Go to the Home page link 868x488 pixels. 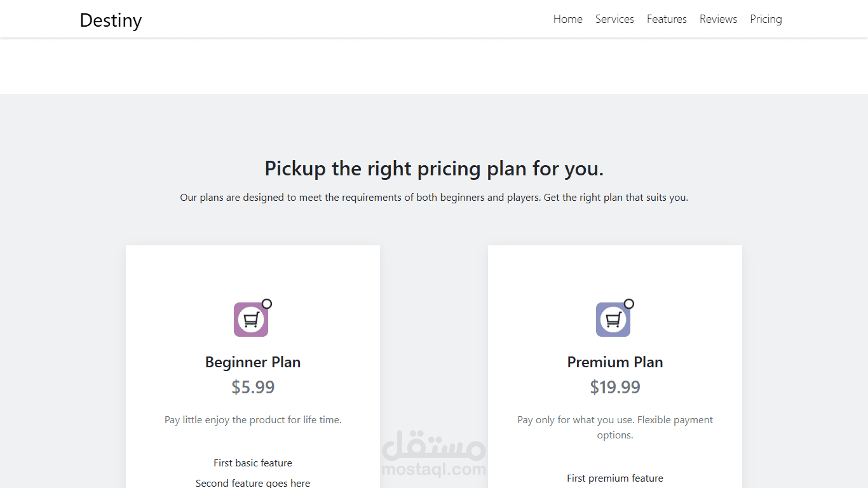(x=567, y=19)
